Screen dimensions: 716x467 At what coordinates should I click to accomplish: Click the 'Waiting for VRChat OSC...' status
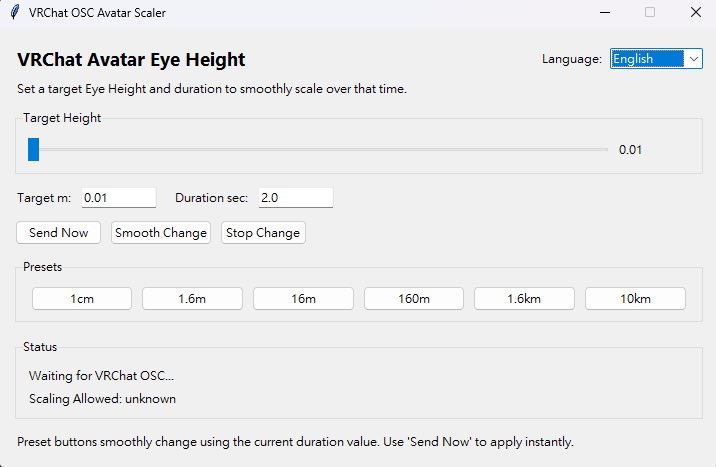pyautogui.click(x=101, y=376)
